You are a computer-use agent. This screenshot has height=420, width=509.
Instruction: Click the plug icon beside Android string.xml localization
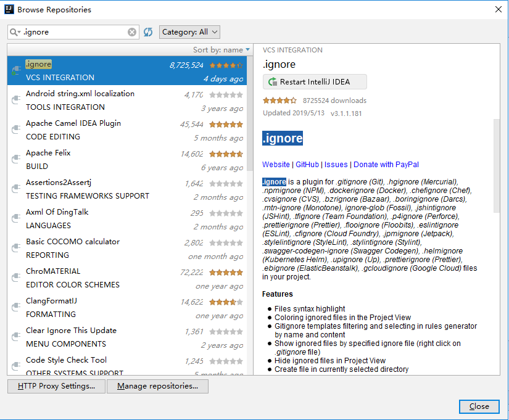coord(16,100)
